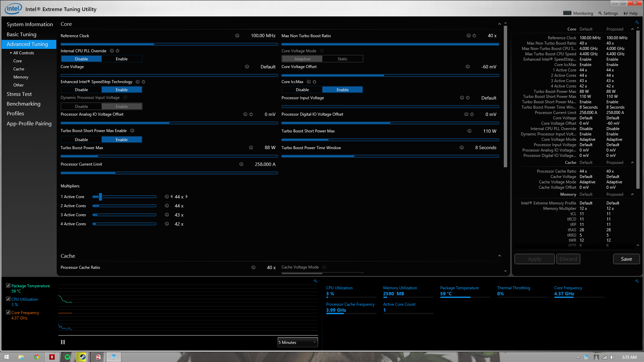Open the Monitoring view from the top bar
Viewport: 644px width, 362px height.
pyautogui.click(x=578, y=13)
